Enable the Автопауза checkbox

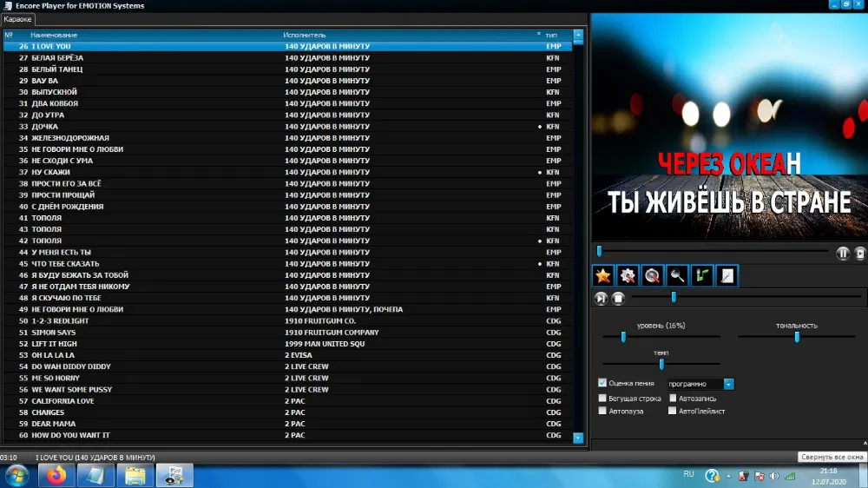point(602,411)
